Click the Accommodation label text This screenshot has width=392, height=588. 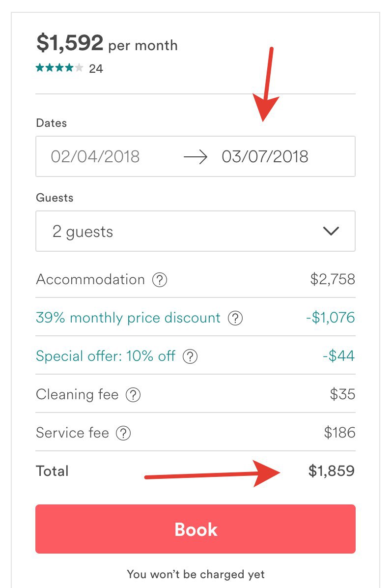click(90, 279)
